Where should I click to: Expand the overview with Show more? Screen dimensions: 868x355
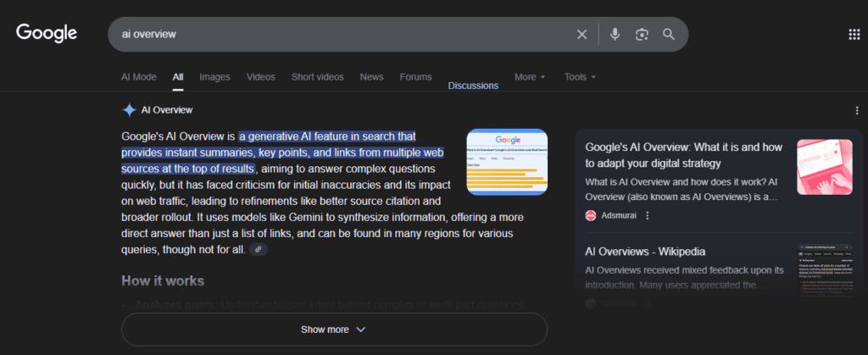(x=334, y=330)
